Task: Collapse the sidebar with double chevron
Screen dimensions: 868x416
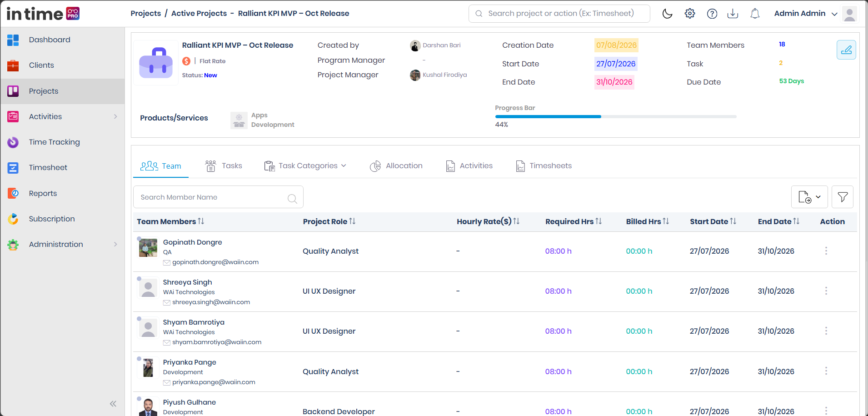Action: click(113, 404)
